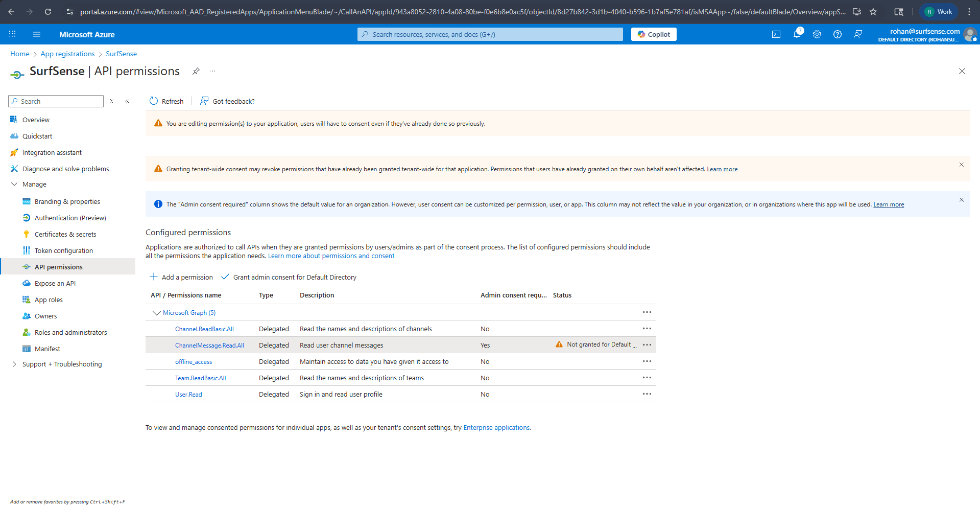Open the Help question mark icon

tap(837, 34)
